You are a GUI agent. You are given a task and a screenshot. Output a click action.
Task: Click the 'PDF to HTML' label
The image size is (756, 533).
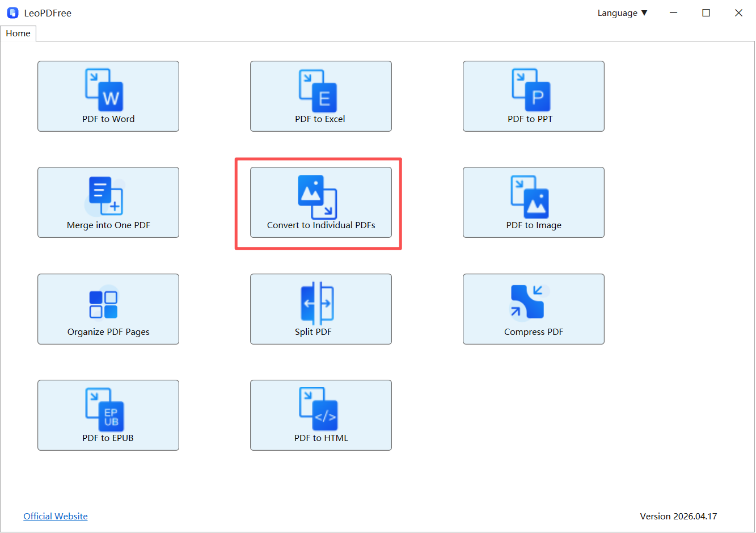pyautogui.click(x=321, y=438)
